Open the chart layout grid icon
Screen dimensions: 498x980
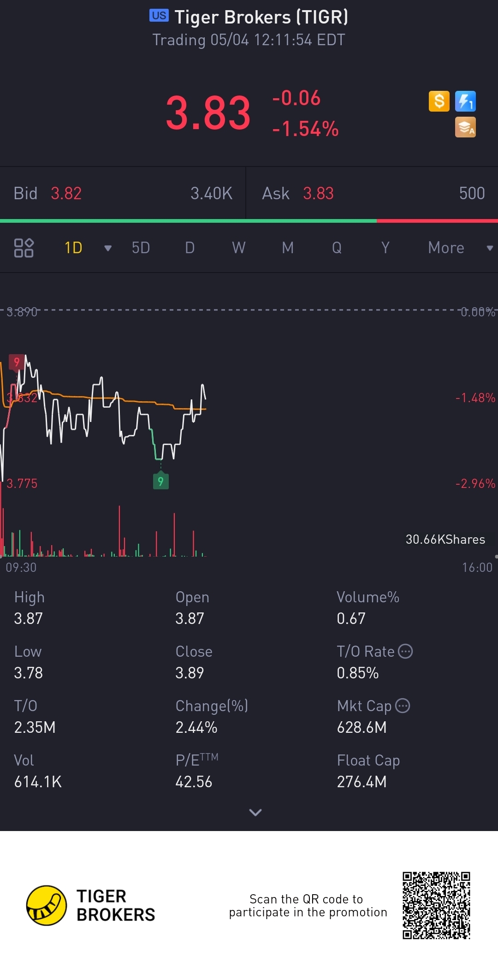[24, 248]
